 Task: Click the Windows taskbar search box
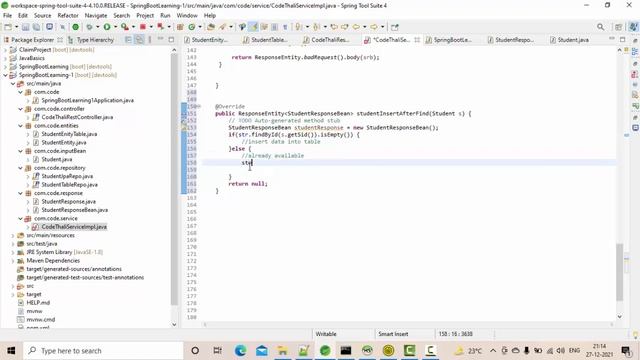(x=104, y=351)
